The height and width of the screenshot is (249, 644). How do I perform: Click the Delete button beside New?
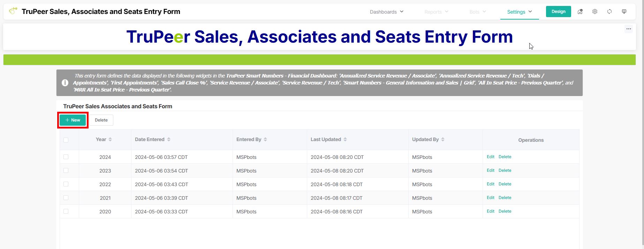[x=101, y=120]
